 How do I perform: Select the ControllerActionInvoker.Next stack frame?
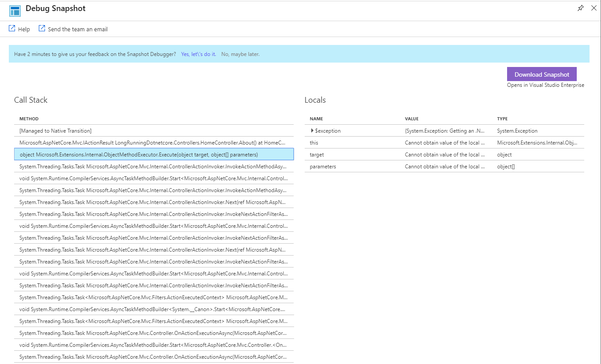click(x=154, y=202)
